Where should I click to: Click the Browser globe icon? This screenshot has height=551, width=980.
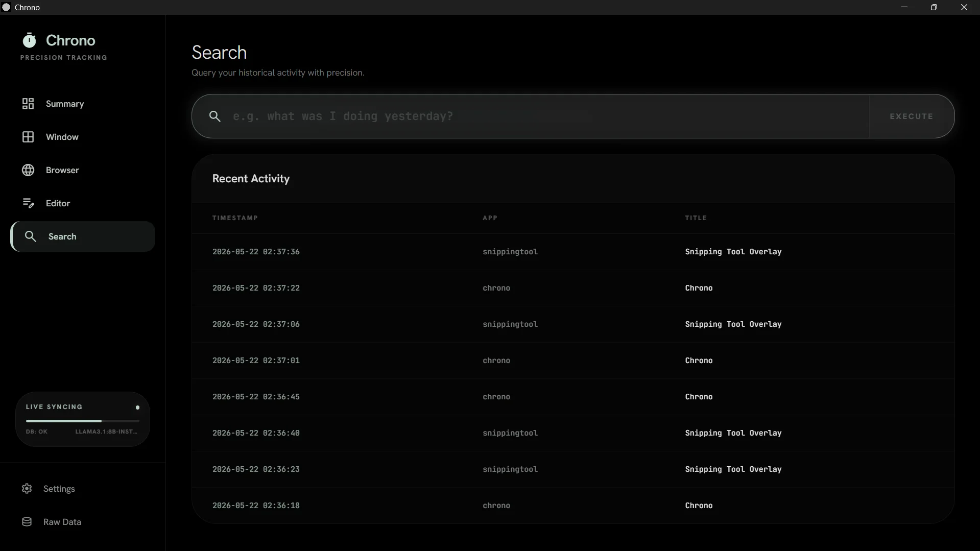pyautogui.click(x=28, y=170)
